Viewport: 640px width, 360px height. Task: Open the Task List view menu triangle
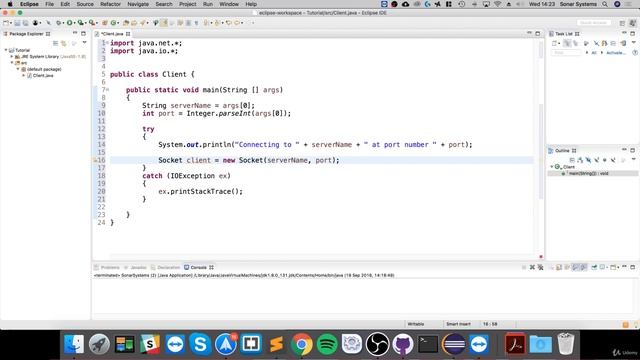[633, 43]
